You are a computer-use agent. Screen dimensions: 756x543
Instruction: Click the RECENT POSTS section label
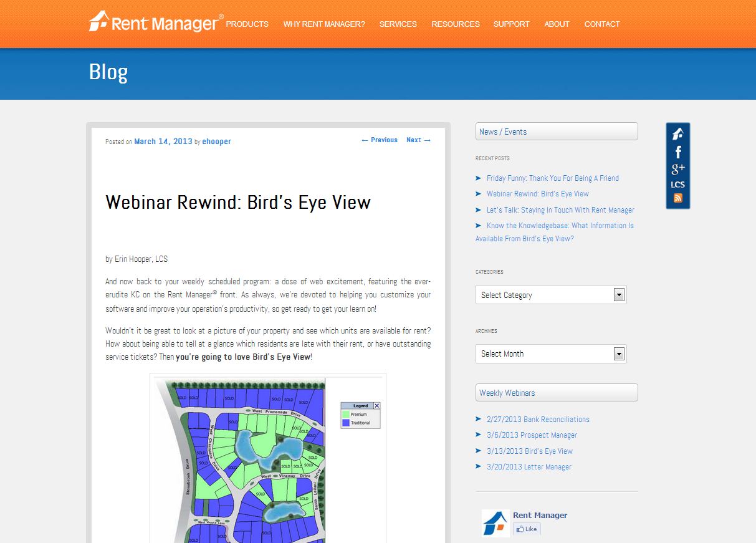[492, 158]
